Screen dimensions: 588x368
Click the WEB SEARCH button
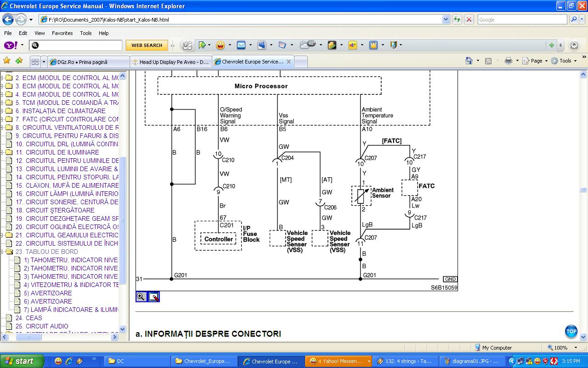coord(147,45)
